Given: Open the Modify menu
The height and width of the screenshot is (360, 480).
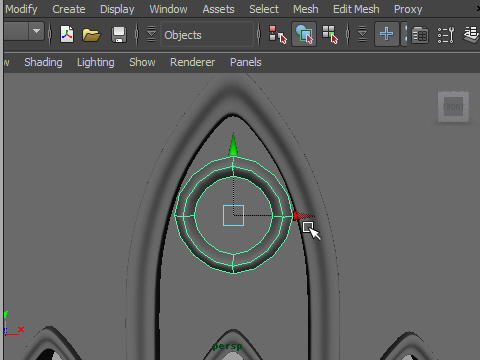Looking at the screenshot, I should 21,9.
